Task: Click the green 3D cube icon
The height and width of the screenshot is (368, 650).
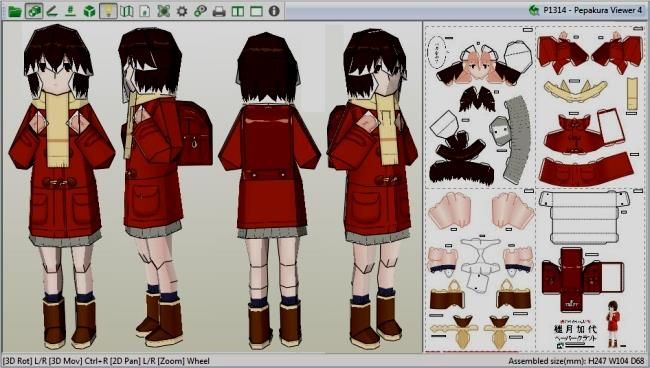Action: click(x=90, y=11)
